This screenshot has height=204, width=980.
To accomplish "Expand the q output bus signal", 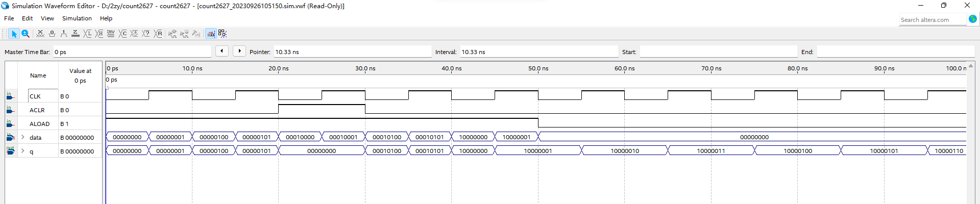I will 23,151.
